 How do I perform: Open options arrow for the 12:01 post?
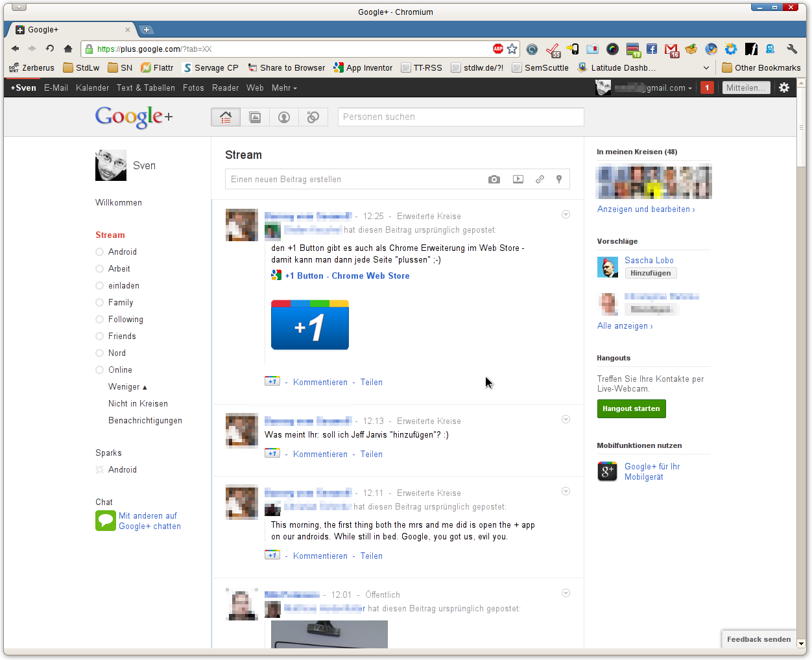(x=566, y=593)
